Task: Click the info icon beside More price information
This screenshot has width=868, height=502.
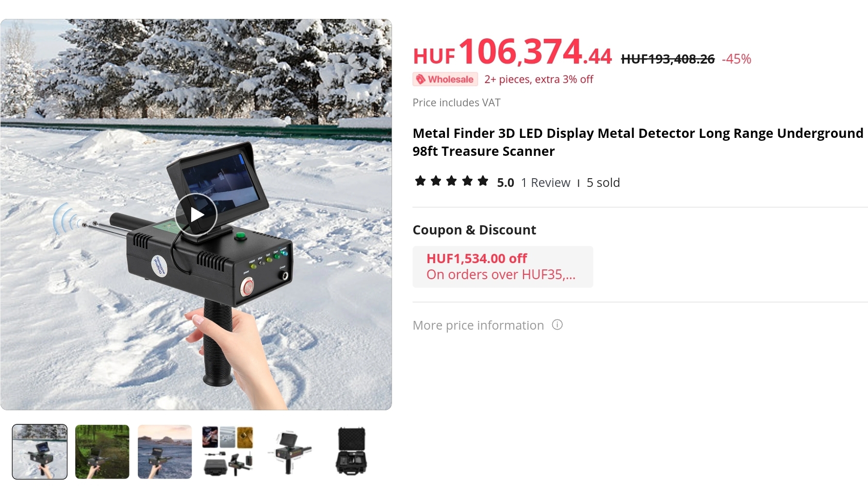Action: pos(557,325)
